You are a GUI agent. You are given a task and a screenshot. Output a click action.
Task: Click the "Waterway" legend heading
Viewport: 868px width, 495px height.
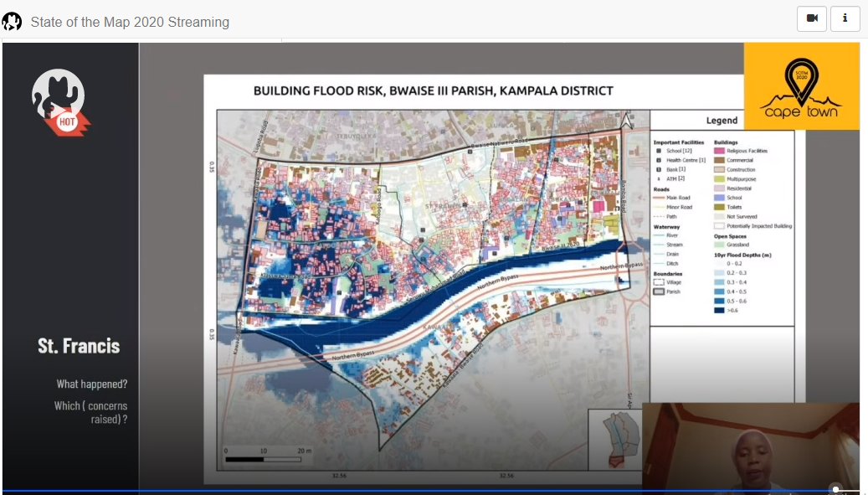pos(666,227)
